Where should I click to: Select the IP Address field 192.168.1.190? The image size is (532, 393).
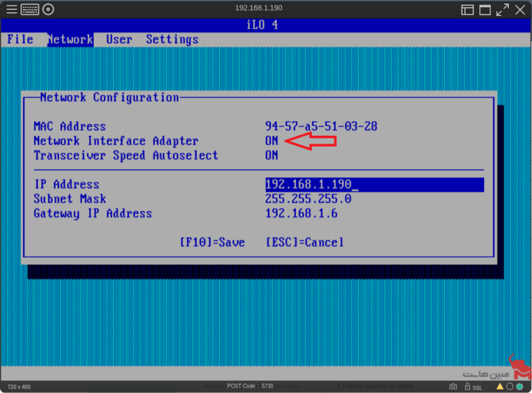tap(374, 184)
